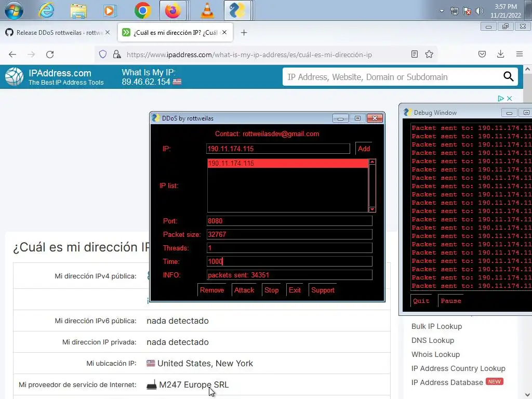
Task: Open Windows Explorer folder taskbar icon
Action: point(78,10)
